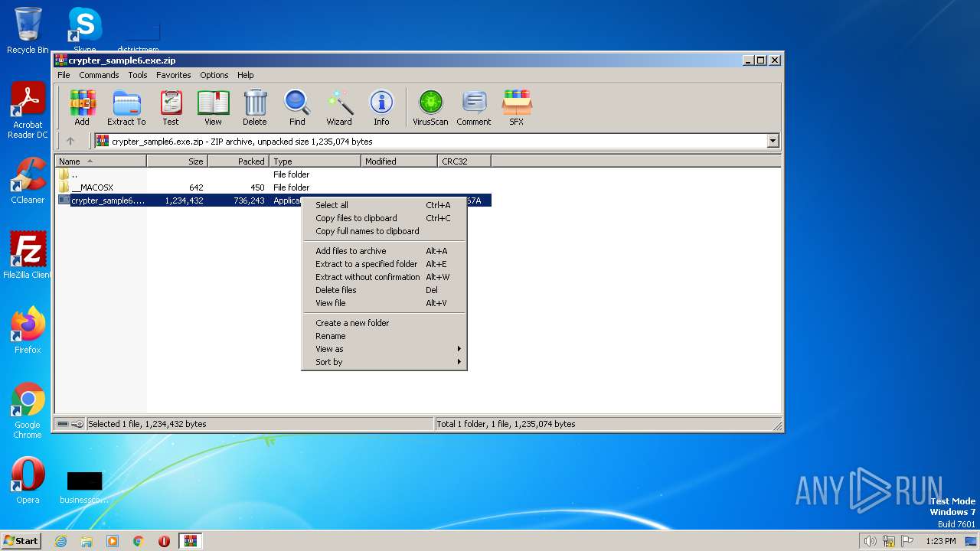This screenshot has width=980, height=551.
Task: Choose Select all from context menu
Action: (384, 205)
